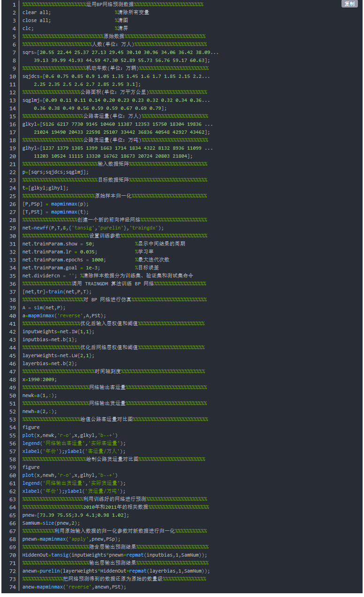The image size is (364, 597).
Task: Click the comment '%清屏'
Action: click(x=121, y=28)
